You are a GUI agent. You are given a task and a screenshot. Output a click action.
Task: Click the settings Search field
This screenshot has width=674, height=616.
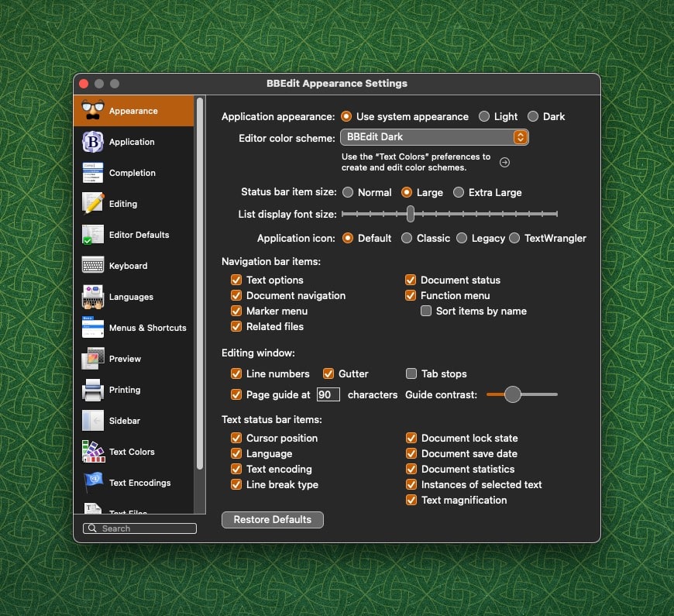[x=139, y=528]
